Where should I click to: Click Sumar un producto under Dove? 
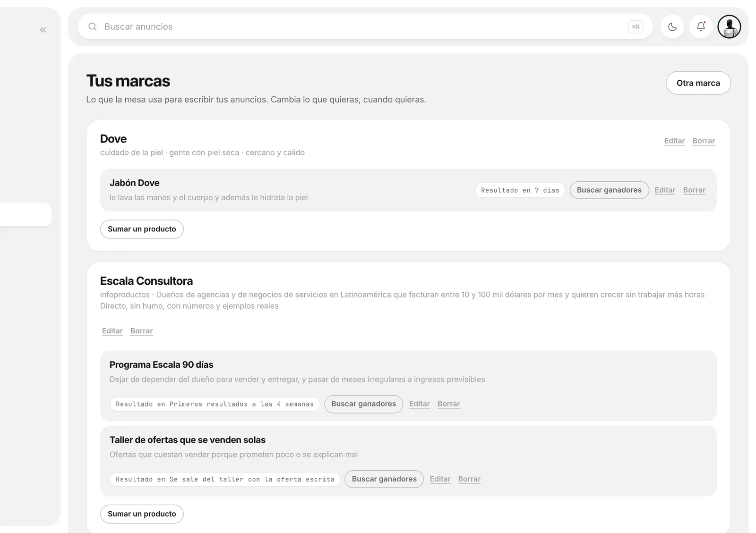click(x=142, y=229)
